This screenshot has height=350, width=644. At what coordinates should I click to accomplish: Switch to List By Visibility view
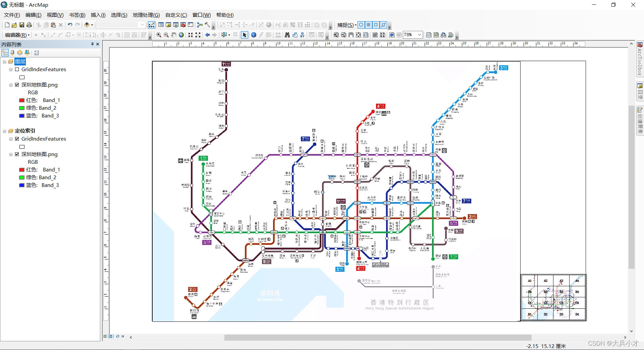[20, 53]
